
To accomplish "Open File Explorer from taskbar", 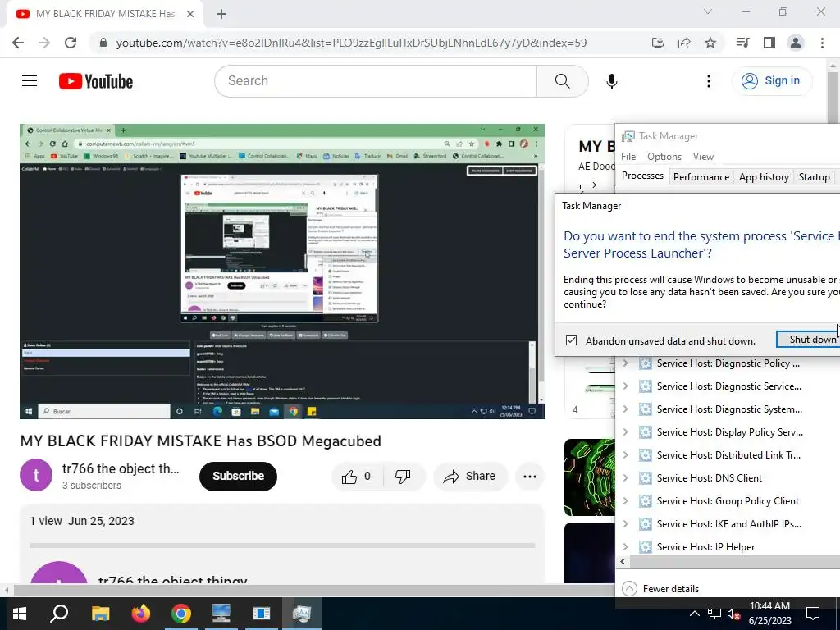I will (x=100, y=614).
